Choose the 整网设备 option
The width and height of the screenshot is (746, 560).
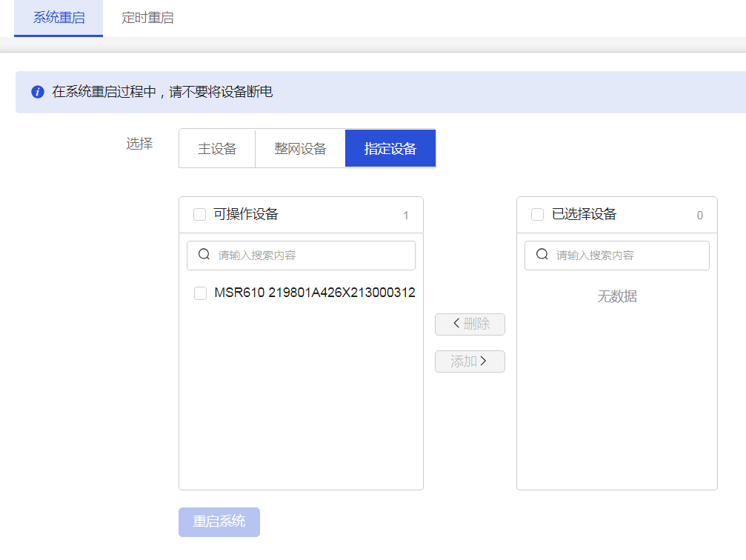(x=300, y=149)
